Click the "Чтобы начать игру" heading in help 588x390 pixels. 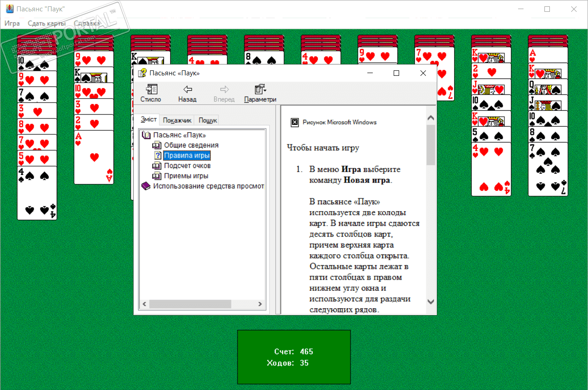tap(323, 148)
